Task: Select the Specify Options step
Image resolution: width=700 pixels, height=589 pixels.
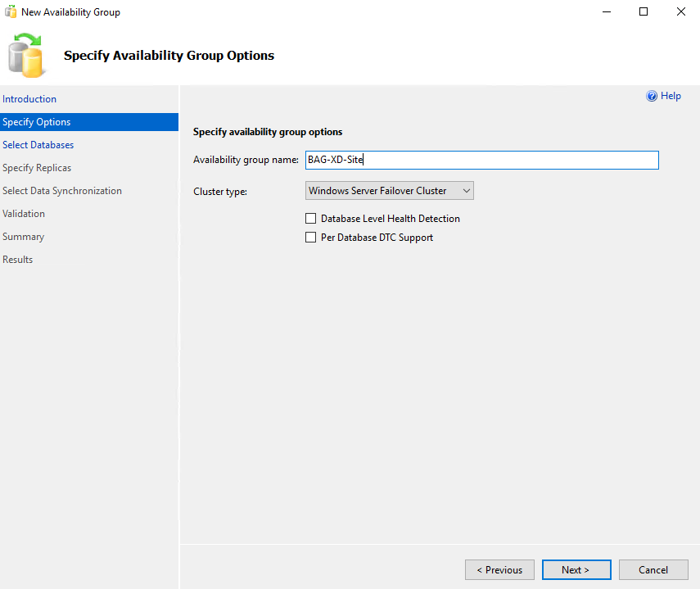Action: pos(89,122)
